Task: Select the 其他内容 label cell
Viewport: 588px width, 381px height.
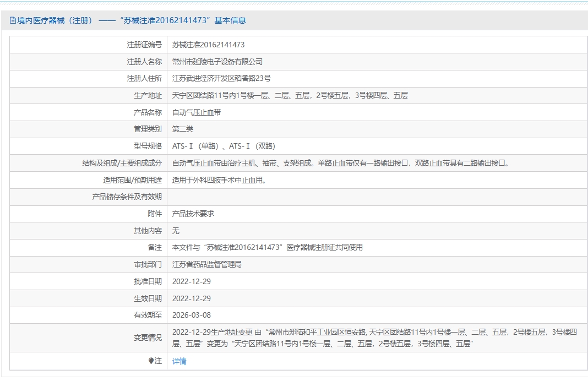Action: point(89,231)
